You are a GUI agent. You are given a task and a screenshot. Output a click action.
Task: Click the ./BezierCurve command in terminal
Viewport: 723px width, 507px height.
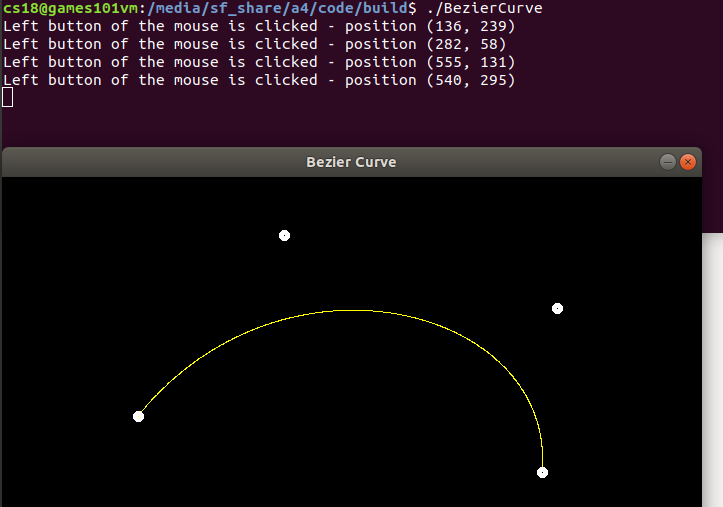(484, 8)
